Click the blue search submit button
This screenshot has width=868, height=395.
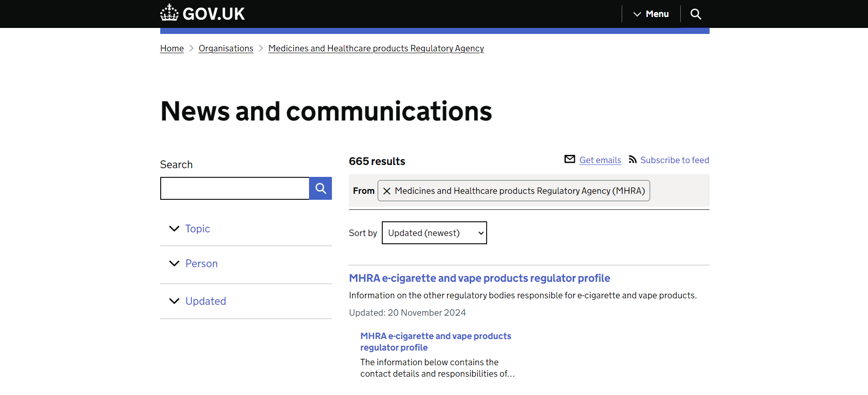320,188
